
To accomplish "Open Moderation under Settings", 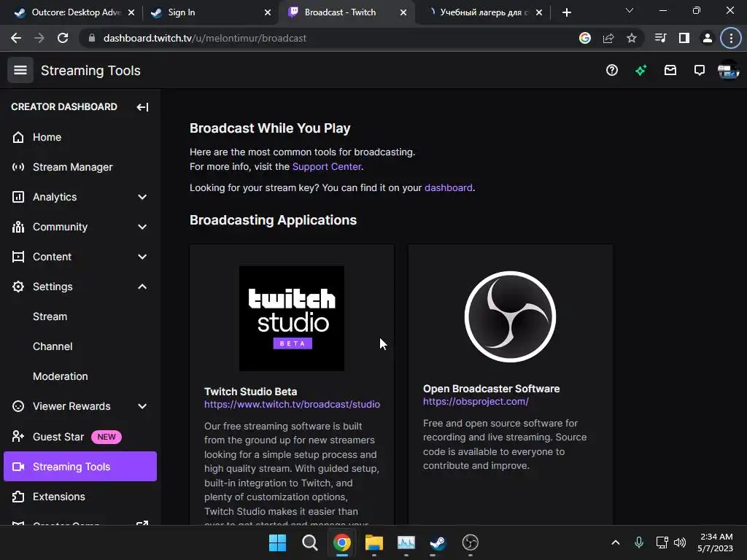I will pyautogui.click(x=61, y=376).
